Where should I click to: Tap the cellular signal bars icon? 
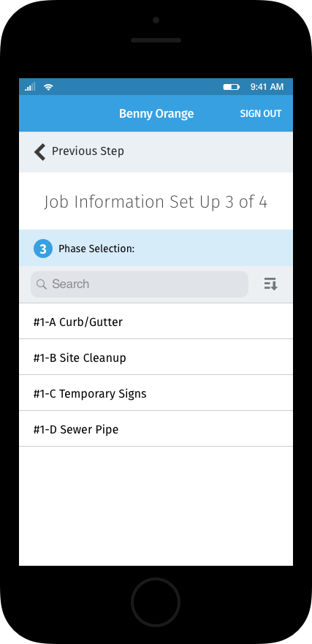click(30, 87)
